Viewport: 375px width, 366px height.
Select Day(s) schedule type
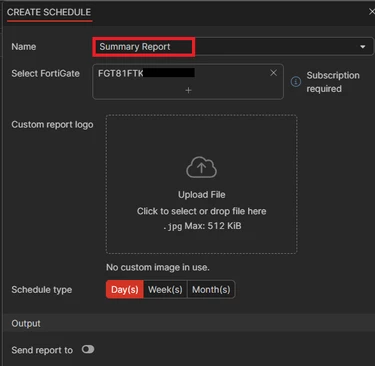(125, 289)
